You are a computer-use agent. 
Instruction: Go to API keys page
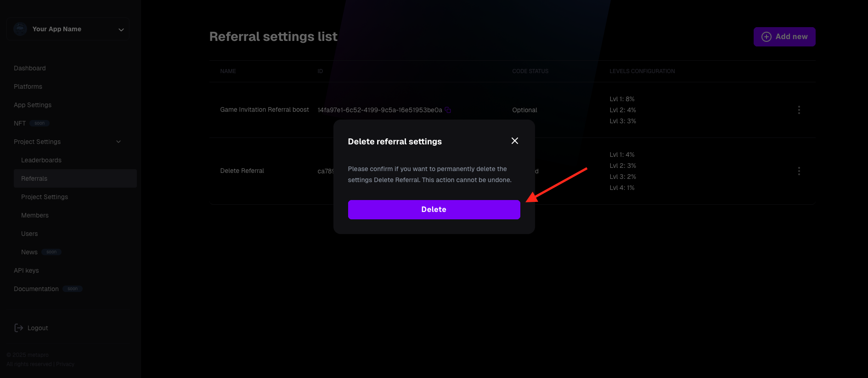pos(26,270)
